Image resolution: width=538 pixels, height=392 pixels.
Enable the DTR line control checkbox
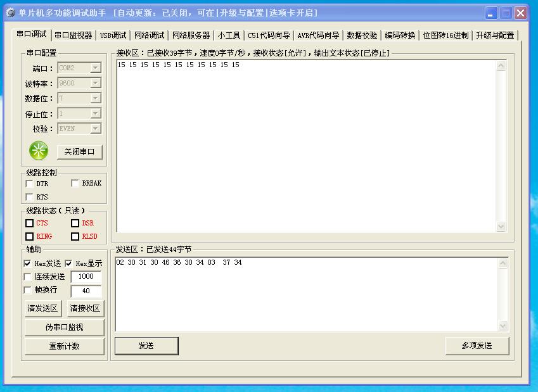(x=30, y=184)
